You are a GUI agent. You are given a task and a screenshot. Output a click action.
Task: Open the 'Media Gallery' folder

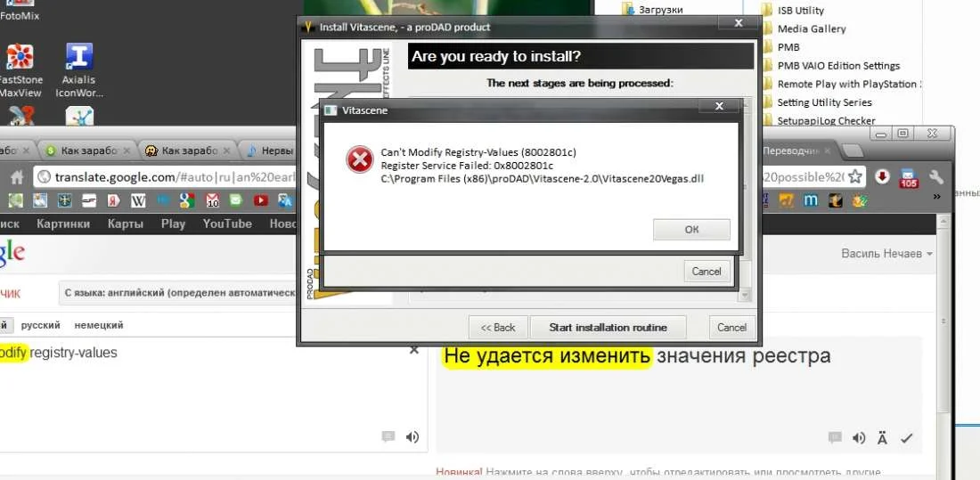(x=804, y=28)
